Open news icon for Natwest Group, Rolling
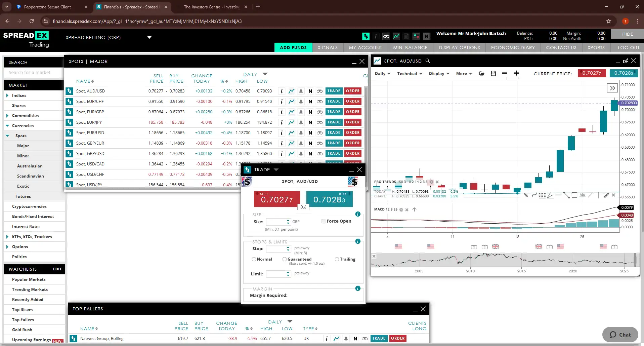The width and height of the screenshot is (644, 346). coord(355,339)
